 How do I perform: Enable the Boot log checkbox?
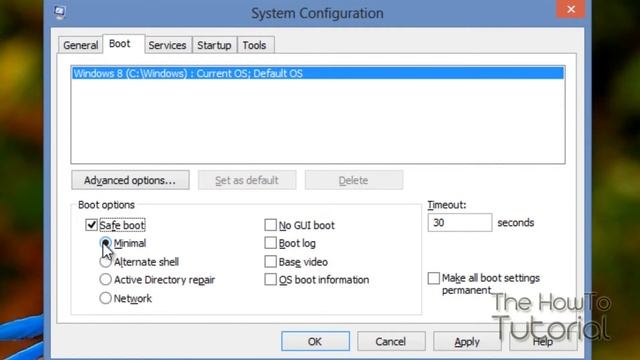pos(270,243)
